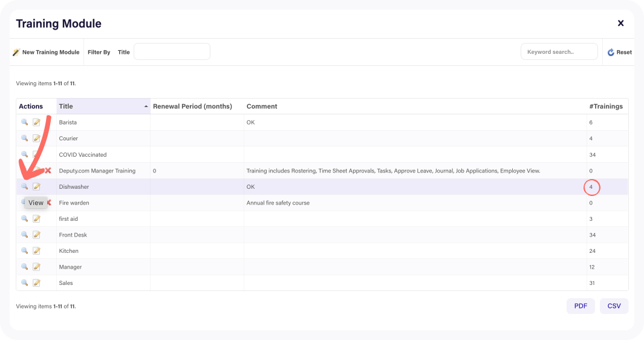The width and height of the screenshot is (644, 340).
Task: Open the view icon for Front Desk
Action: [x=25, y=234]
